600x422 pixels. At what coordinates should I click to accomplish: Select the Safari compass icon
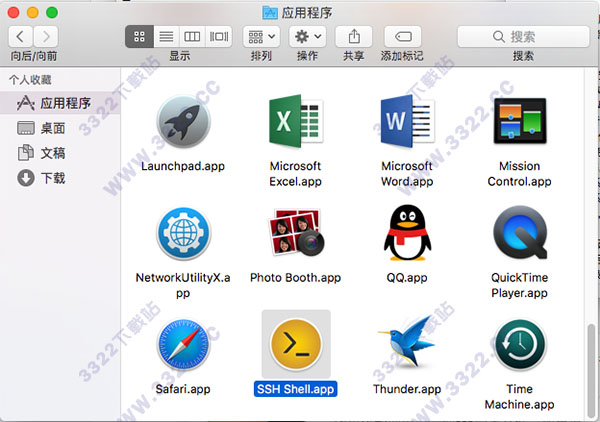click(183, 344)
